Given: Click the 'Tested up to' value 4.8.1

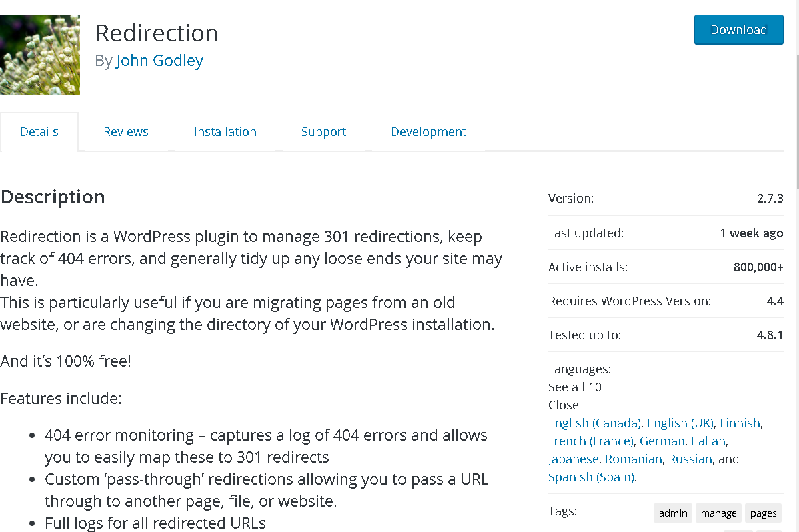Looking at the screenshot, I should [x=770, y=335].
